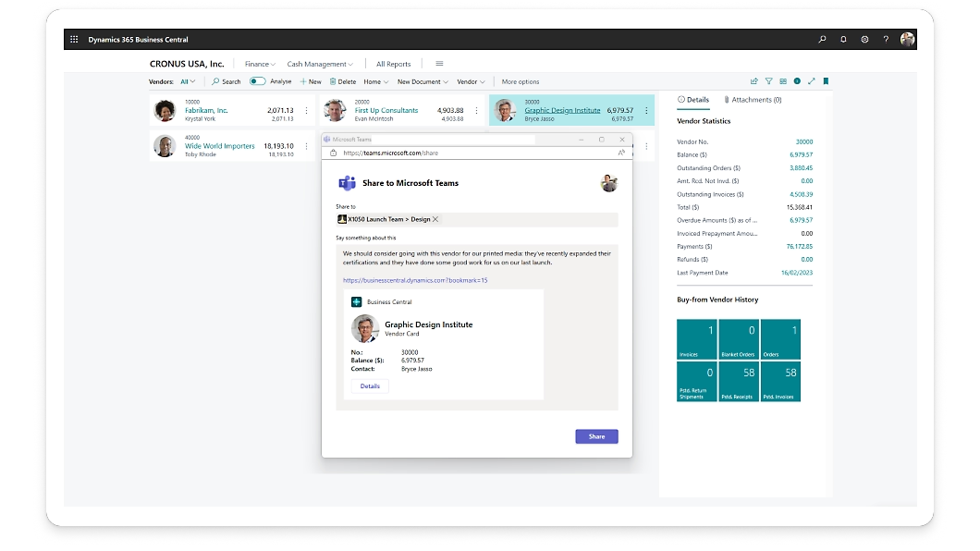Screen dimensions: 980x551
Task: Click the Teams logo in share dialog
Action: [347, 183]
